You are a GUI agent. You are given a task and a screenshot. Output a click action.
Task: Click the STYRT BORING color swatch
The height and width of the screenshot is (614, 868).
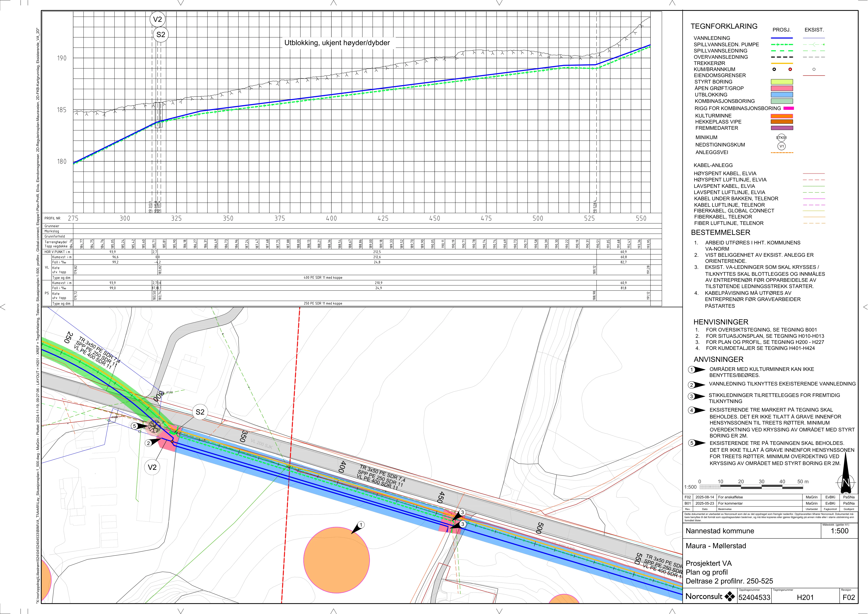point(782,82)
